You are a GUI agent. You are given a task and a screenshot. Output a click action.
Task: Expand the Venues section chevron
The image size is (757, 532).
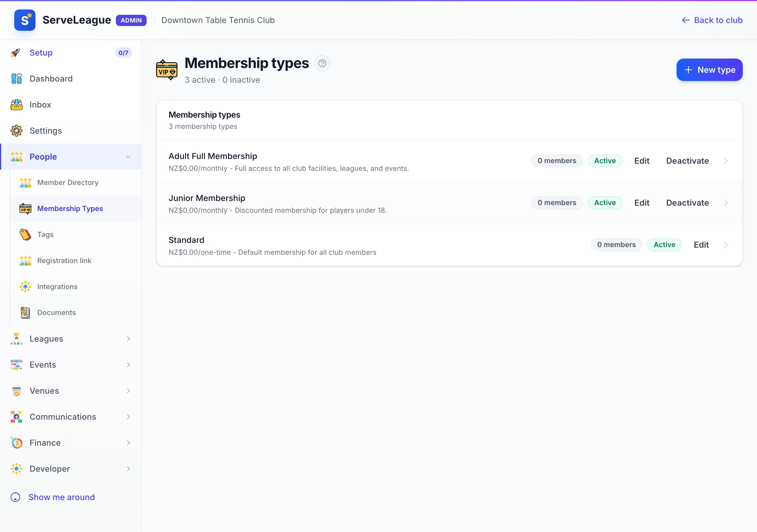pyautogui.click(x=128, y=391)
